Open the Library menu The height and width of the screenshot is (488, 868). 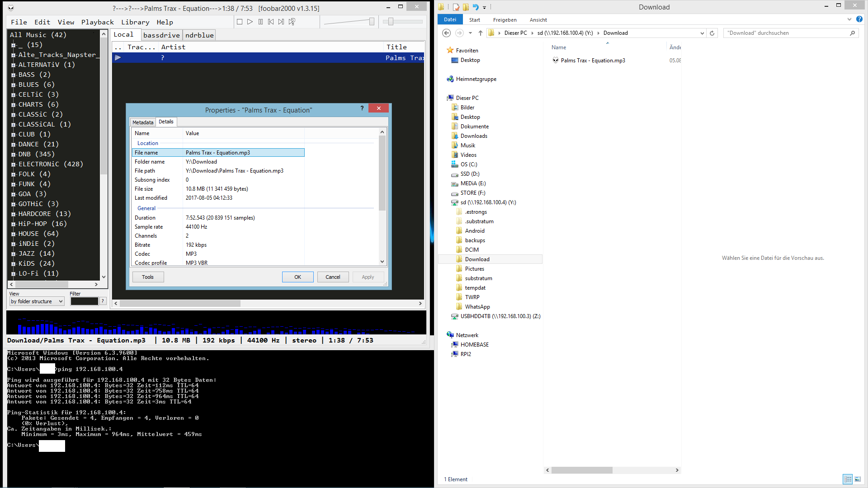pos(135,22)
